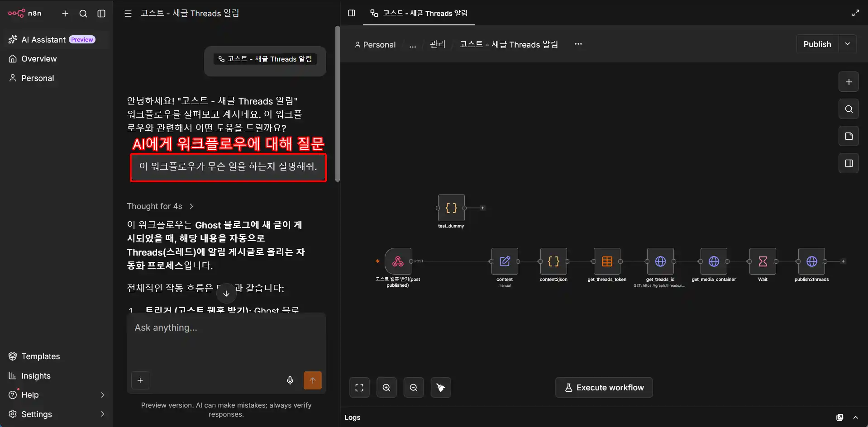Image resolution: width=868 pixels, height=427 pixels.
Task: Select the content edit node
Action: (505, 261)
